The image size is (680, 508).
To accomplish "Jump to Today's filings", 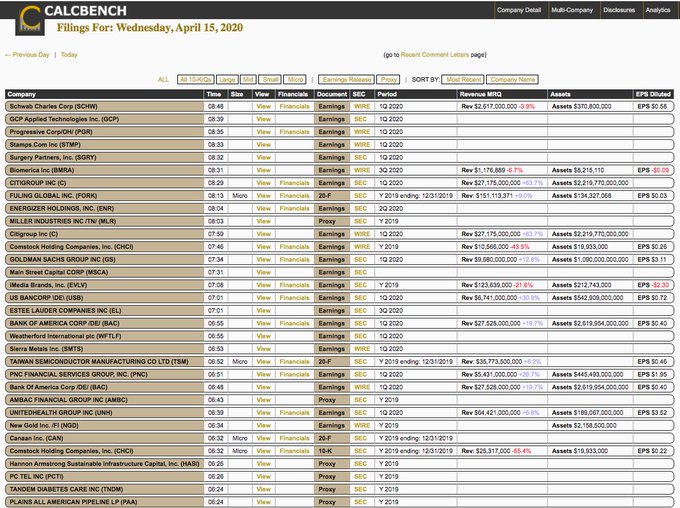I will 69,55.
